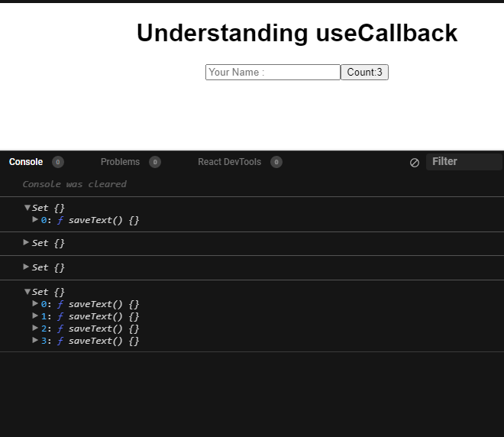Open the Problems tab
The image size is (504, 437).
tap(120, 162)
